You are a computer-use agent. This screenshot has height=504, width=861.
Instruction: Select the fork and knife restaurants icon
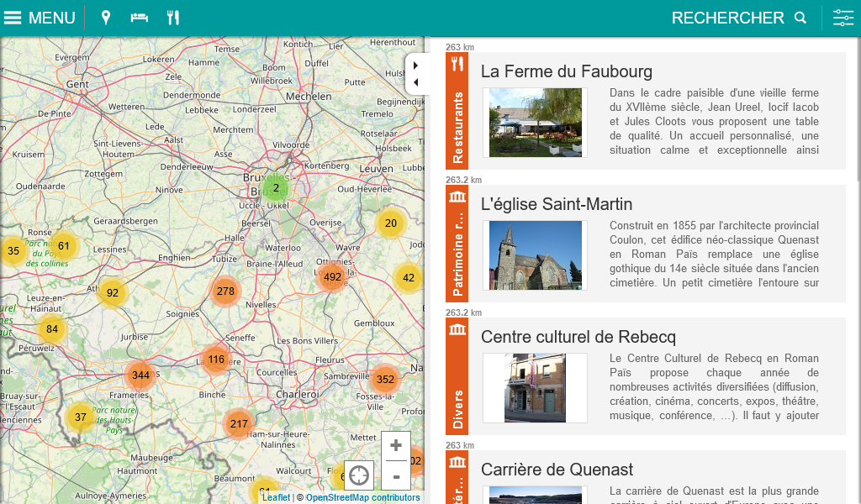tap(173, 18)
